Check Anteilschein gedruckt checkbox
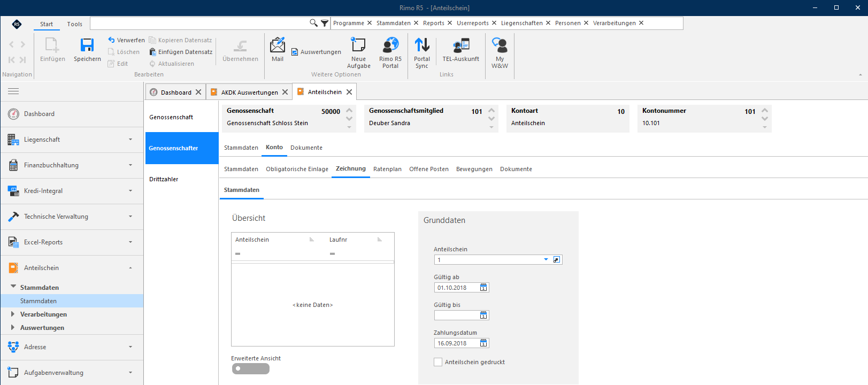Screen dimensions: 868x385 click(x=438, y=362)
